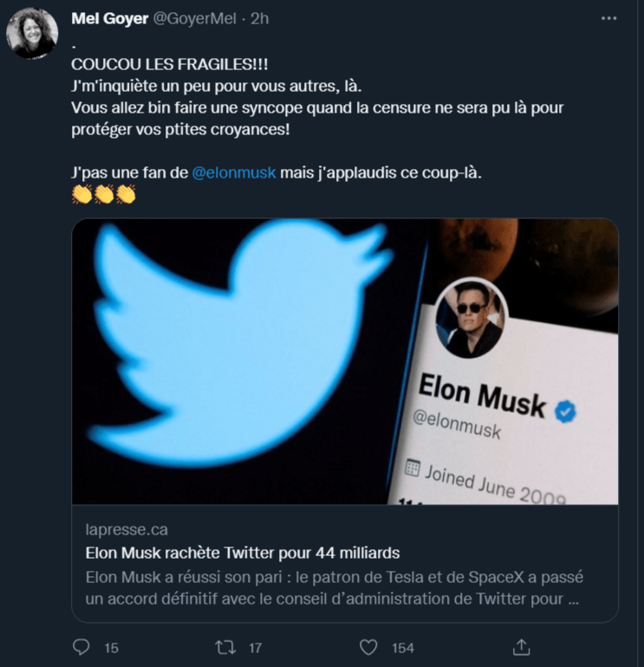Viewport: 644px width, 667px height.
Task: Open the tweet's three-dot more options menu
Action: click(x=608, y=18)
